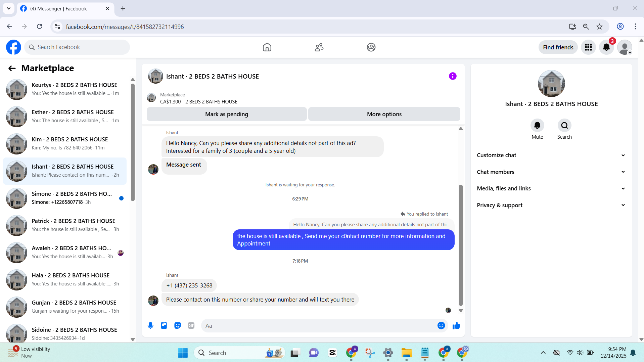Click the conversation list scrollbar
644x362 pixels.
[x=133, y=142]
